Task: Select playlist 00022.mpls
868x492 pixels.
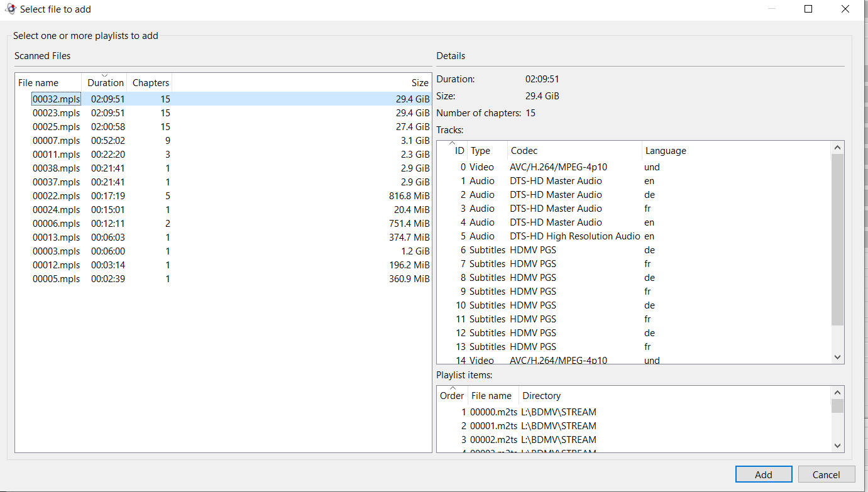Action: tap(223, 196)
